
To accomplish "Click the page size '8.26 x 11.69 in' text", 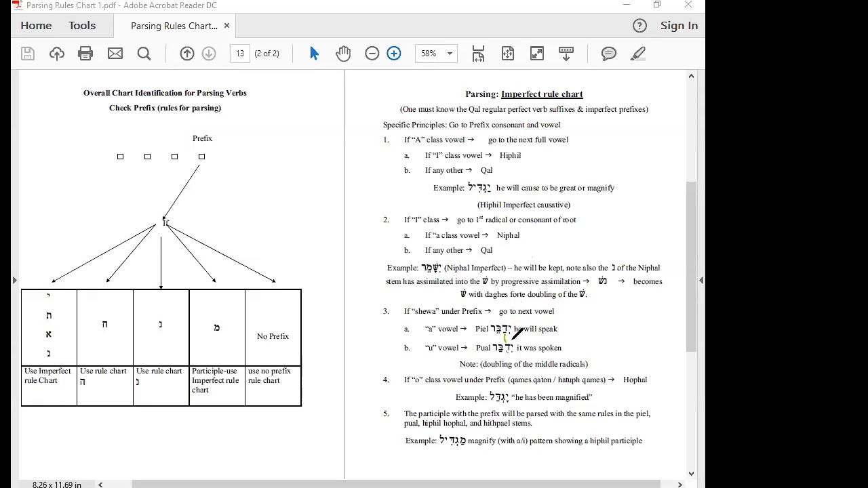I will tap(57, 485).
